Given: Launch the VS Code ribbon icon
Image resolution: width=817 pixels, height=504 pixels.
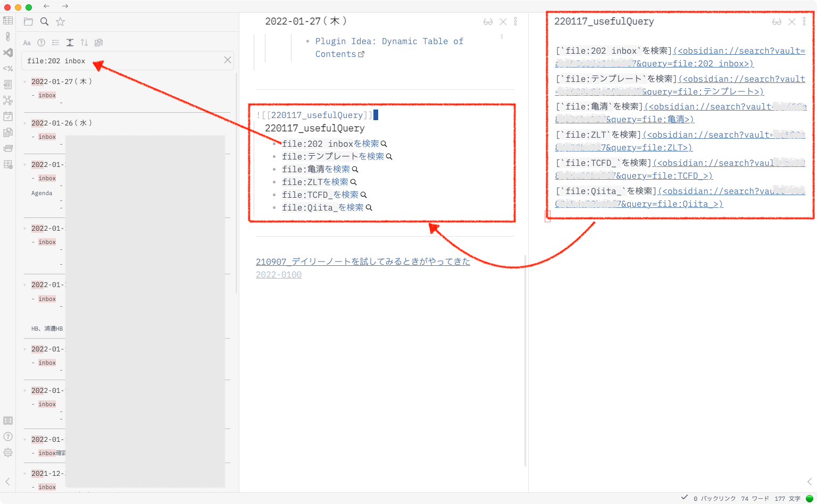Looking at the screenshot, I should click(8, 53).
